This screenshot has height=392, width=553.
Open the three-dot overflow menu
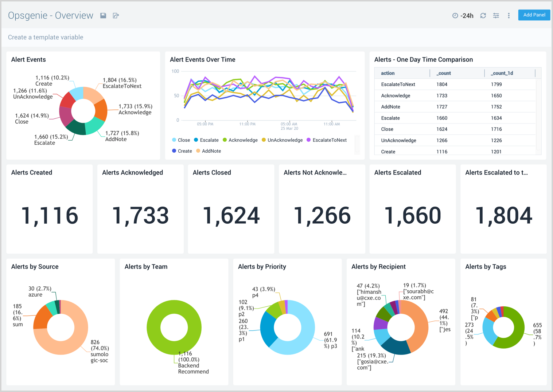pos(509,15)
